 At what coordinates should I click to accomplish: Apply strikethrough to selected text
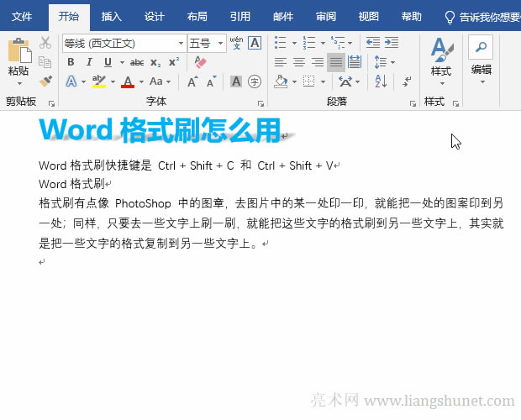click(137, 62)
